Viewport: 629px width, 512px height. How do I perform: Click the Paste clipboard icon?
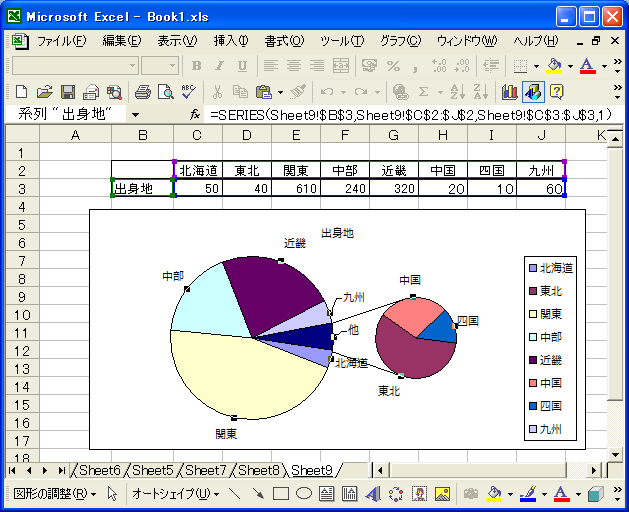(264, 92)
